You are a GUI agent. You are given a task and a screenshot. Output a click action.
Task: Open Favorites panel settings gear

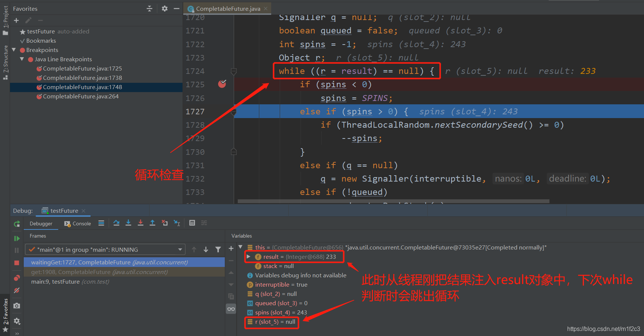[165, 9]
